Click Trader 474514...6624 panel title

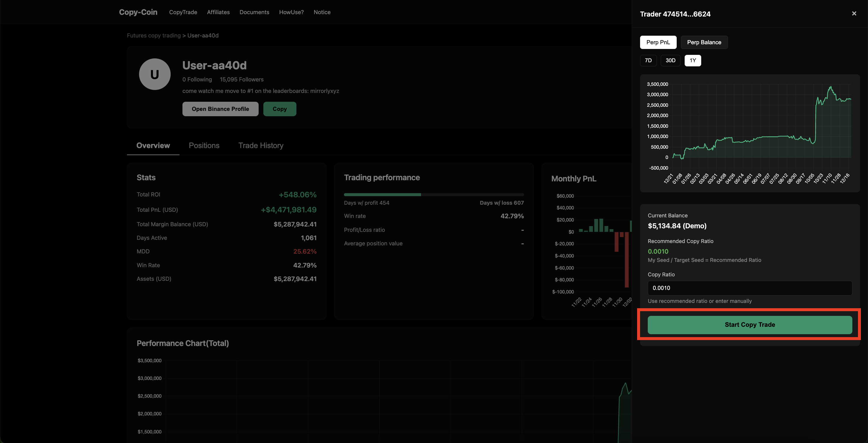[675, 14]
